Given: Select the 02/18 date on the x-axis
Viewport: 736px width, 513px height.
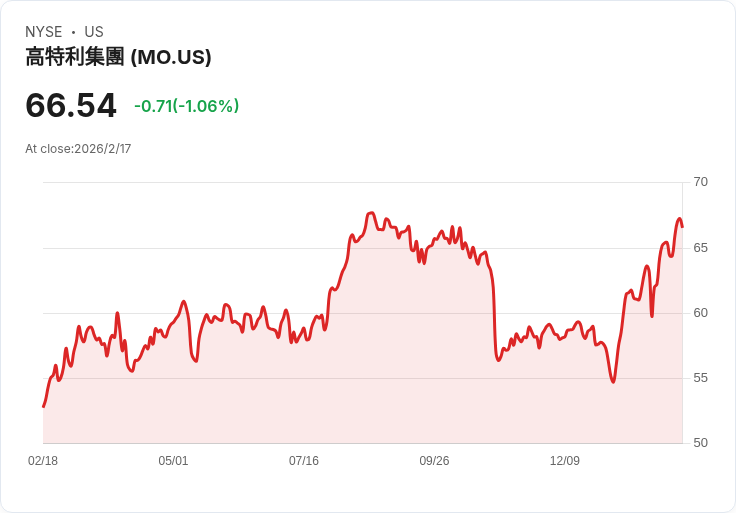Looking at the screenshot, I should [x=43, y=461].
